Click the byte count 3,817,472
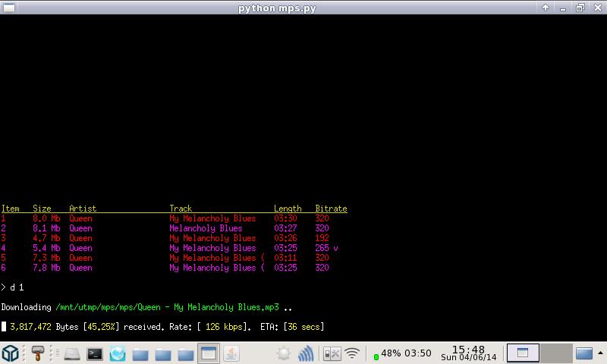Screen dimensions: 607x364 pyautogui.click(x=30, y=327)
